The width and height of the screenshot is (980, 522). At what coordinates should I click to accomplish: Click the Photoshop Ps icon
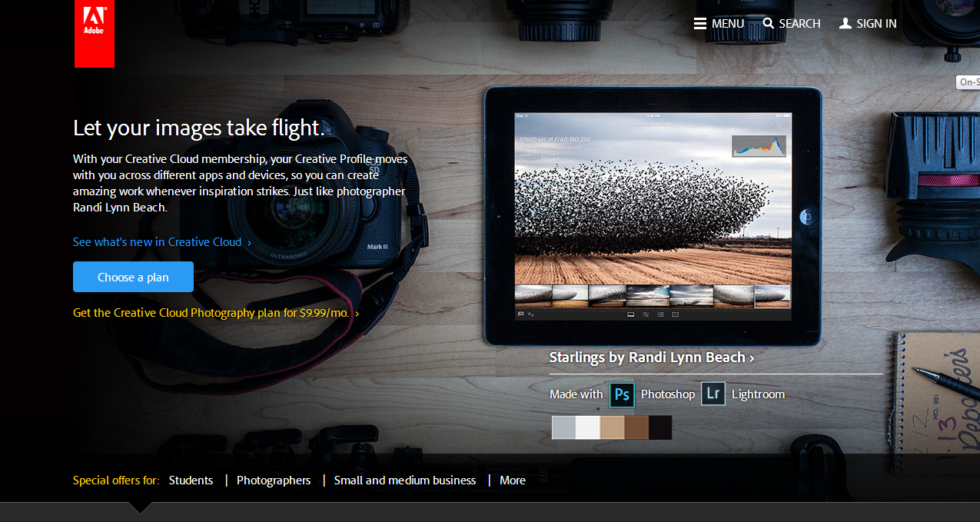[622, 394]
